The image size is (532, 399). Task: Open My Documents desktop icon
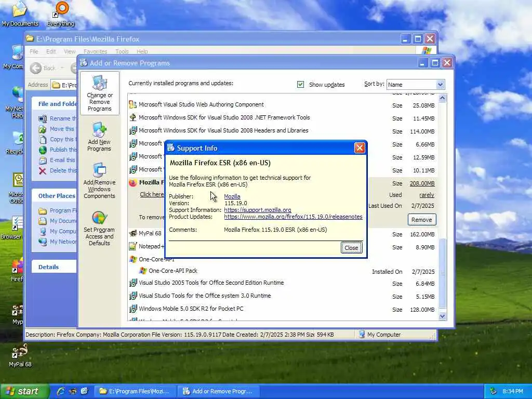pos(19,14)
